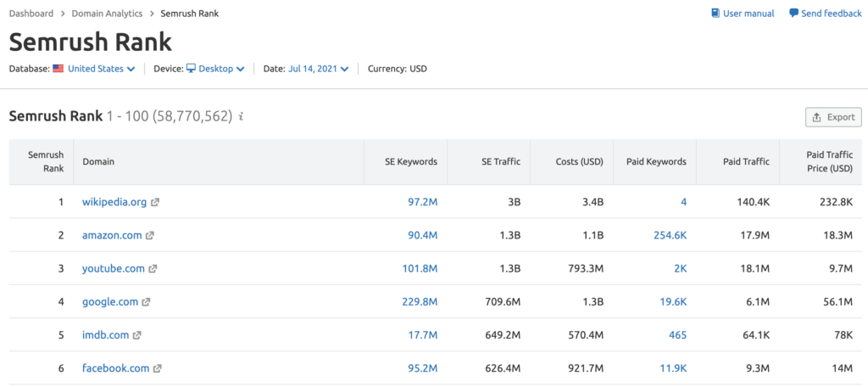Click the info icon beside Semrush Rank count

(x=240, y=117)
